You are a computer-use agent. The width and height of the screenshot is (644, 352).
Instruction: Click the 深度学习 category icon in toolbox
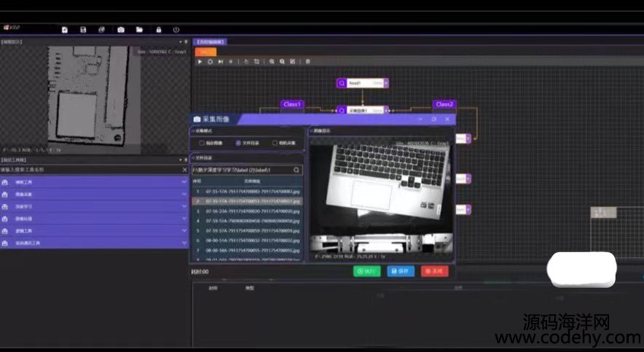[x=5, y=206]
